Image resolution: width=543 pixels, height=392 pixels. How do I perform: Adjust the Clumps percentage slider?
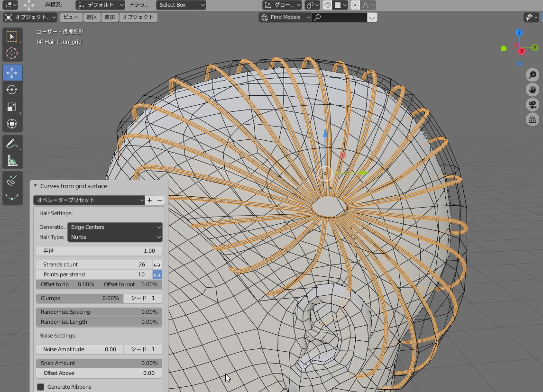pyautogui.click(x=79, y=298)
